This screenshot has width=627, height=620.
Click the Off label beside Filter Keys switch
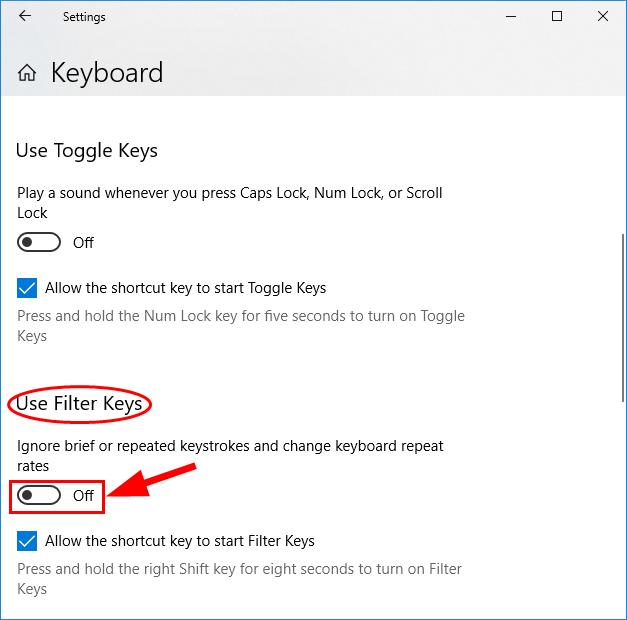(x=83, y=496)
